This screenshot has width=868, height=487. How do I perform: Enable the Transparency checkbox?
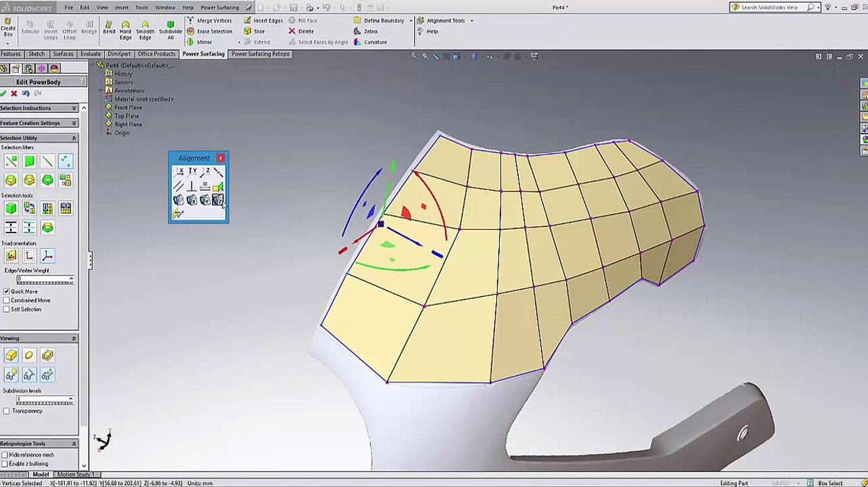[7, 411]
